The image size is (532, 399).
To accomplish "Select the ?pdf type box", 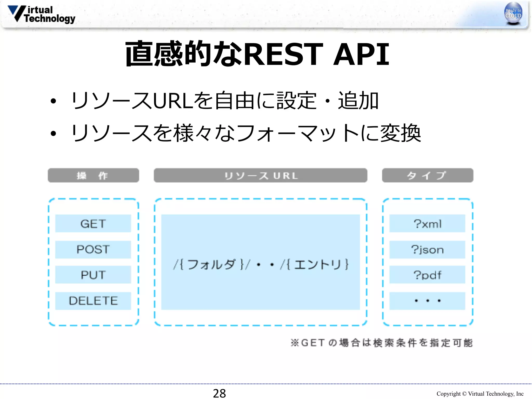I will [x=427, y=275].
